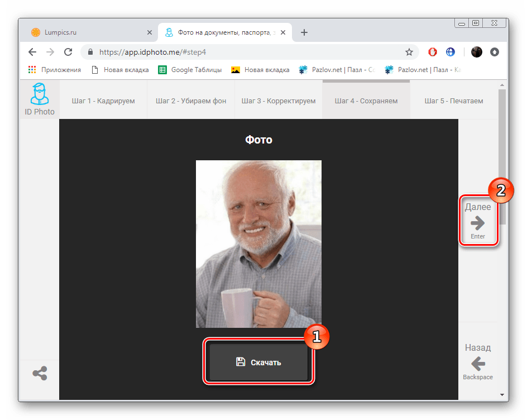Click Назад back arrow button
Viewport: 527px width, 420px height.
pos(478,361)
